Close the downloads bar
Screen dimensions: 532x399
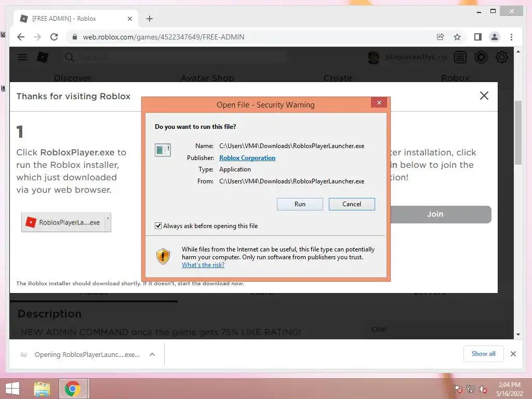click(513, 354)
